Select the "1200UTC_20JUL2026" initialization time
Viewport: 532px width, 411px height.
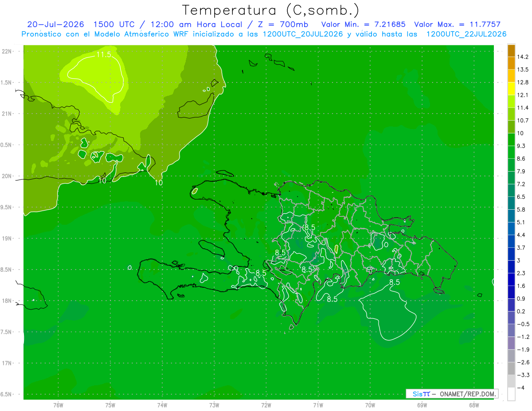pos(303,34)
